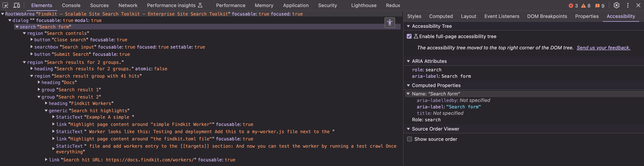Switch to the Styles sidebar tab

click(414, 16)
